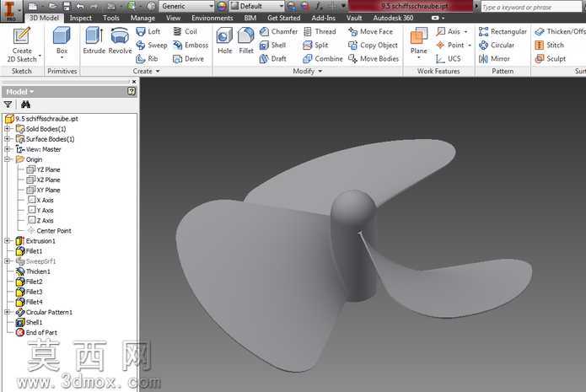Image resolution: width=586 pixels, height=392 pixels.
Task: Use the Combine tool
Action: 323,59
